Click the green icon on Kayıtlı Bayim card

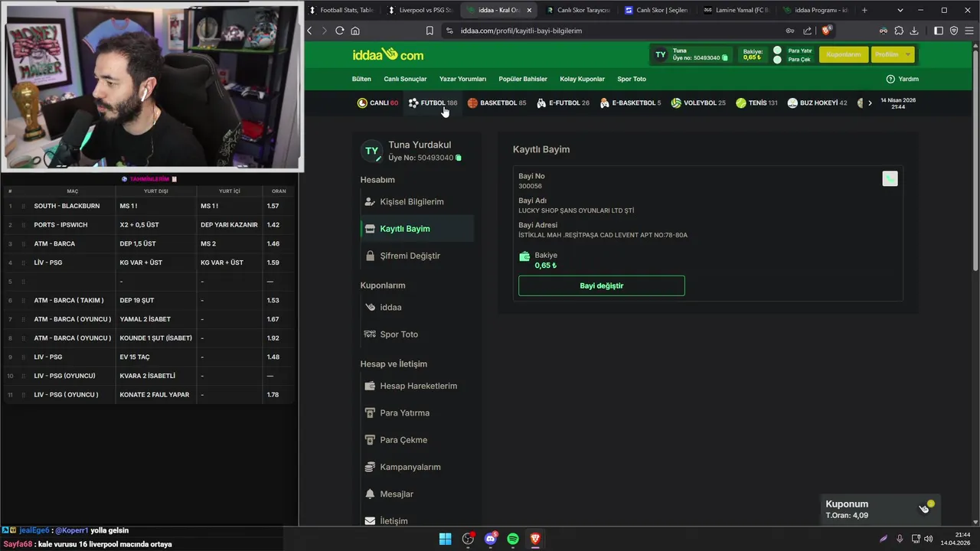(890, 178)
